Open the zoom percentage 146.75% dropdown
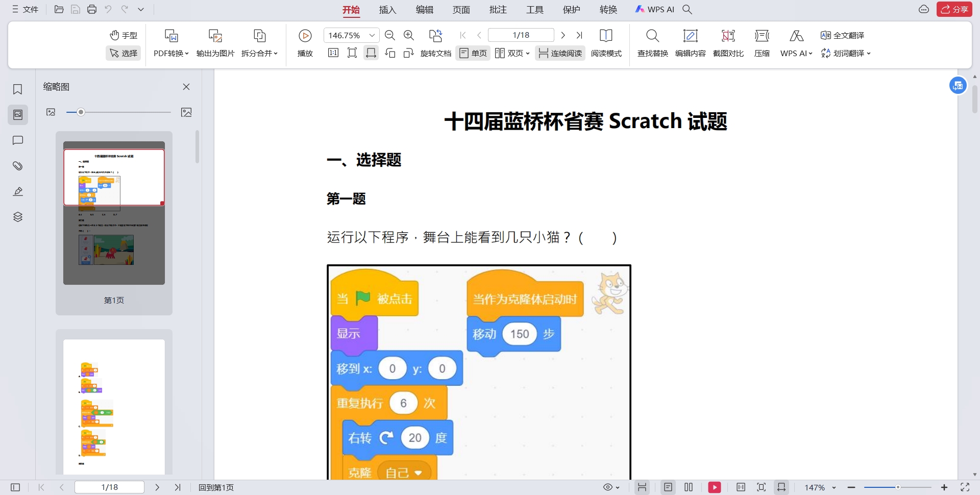 [x=373, y=35]
